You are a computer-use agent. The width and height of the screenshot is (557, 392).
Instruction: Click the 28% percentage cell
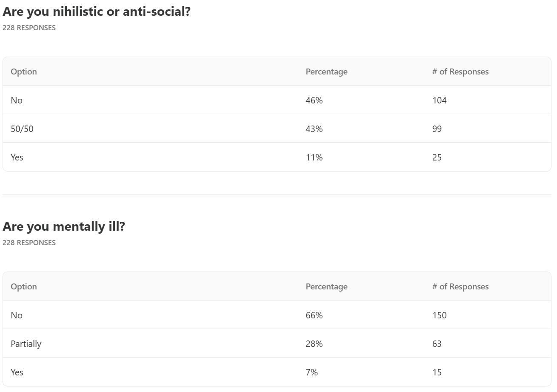[314, 343]
